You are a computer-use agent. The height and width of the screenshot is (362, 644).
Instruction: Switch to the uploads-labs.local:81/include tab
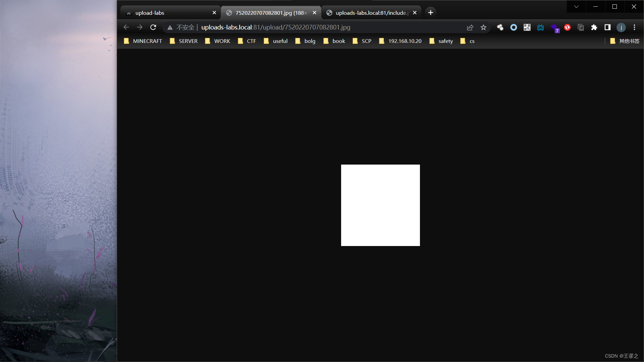[371, 13]
